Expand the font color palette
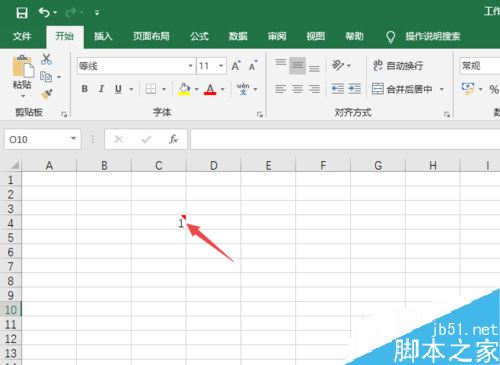 [223, 89]
